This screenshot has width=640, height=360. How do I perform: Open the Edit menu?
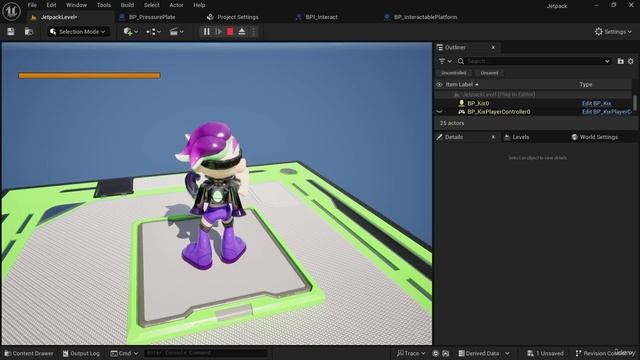pos(51,5)
